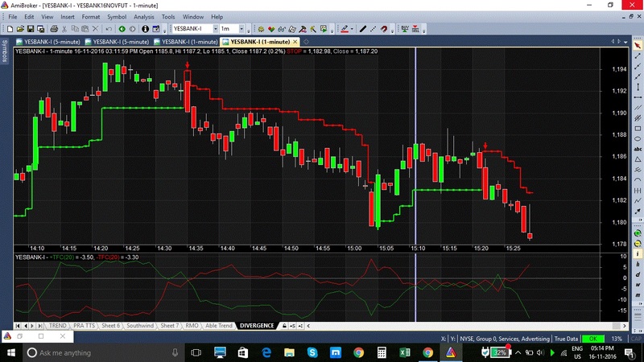This screenshot has width=644, height=362.
Task: Click the Undo arrow icon
Action: [109, 29]
